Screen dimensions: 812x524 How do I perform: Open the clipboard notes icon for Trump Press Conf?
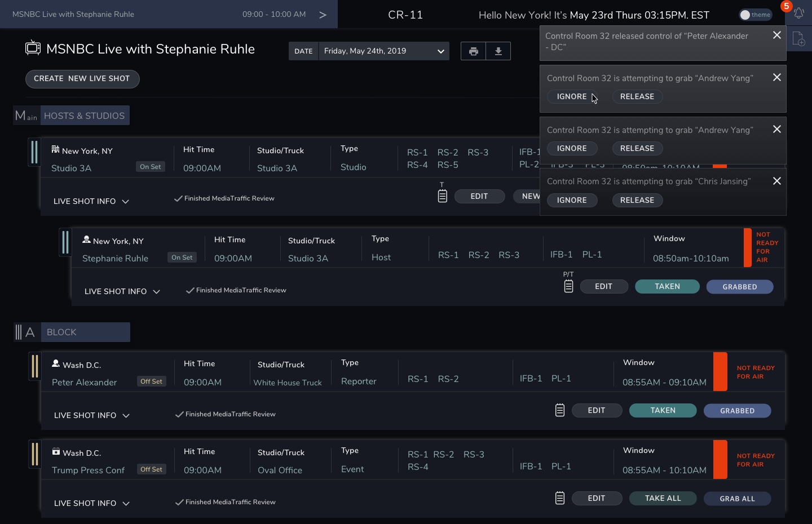pyautogui.click(x=560, y=498)
